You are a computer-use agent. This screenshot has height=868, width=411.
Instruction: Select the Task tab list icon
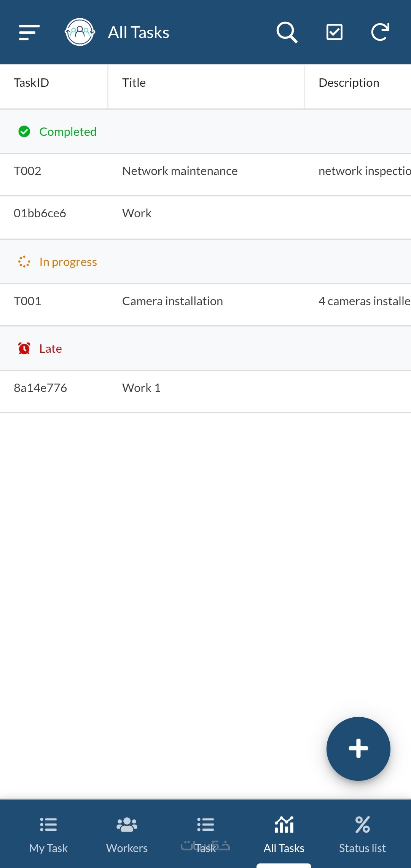[x=205, y=825]
